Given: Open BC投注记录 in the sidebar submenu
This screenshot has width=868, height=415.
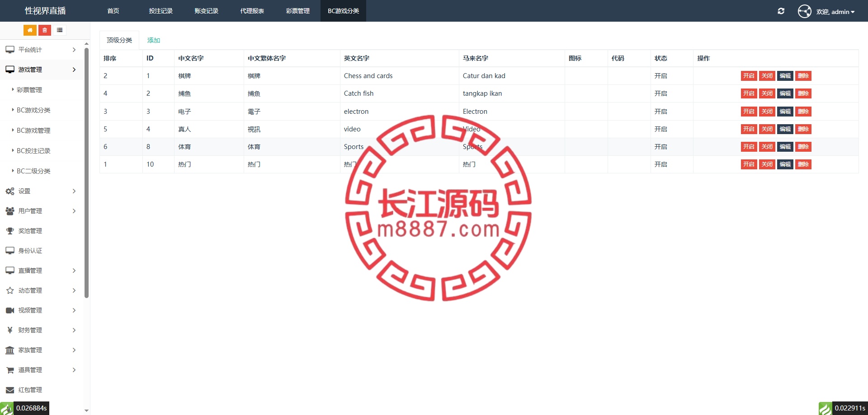Looking at the screenshot, I should click(33, 151).
